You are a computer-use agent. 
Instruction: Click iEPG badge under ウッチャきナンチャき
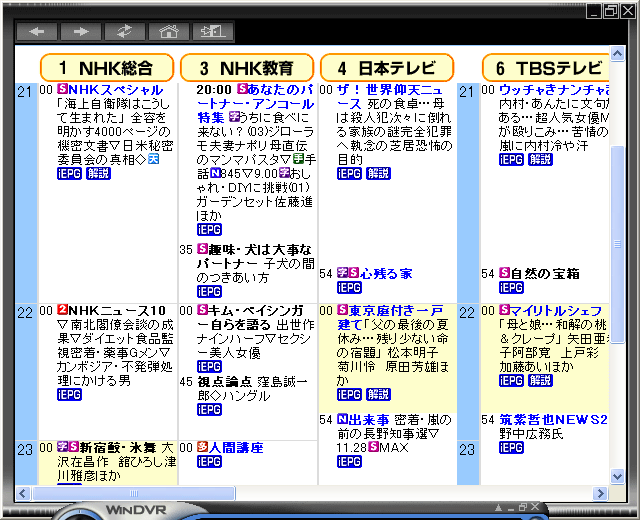pyautogui.click(x=511, y=160)
